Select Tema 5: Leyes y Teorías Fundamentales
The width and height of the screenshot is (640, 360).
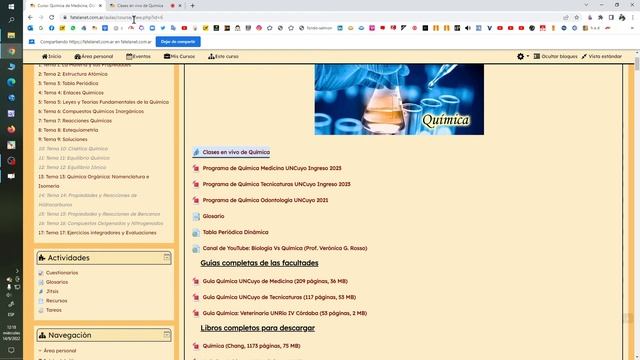click(x=103, y=102)
